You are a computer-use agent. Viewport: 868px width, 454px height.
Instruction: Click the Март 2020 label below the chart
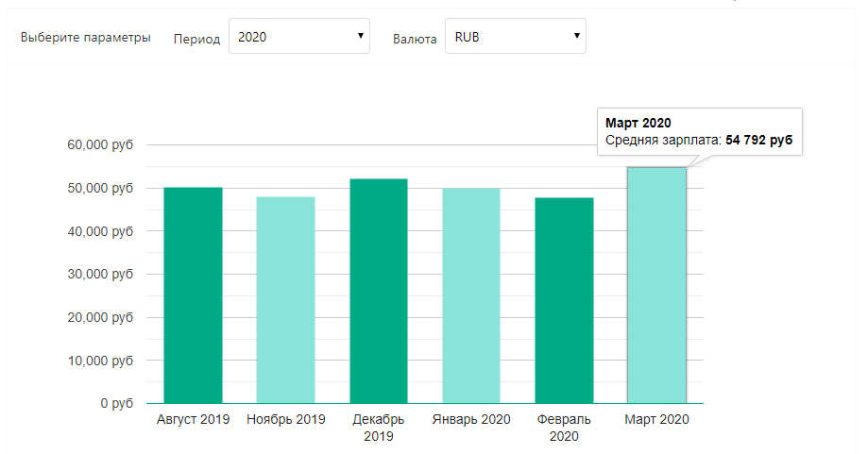click(656, 419)
